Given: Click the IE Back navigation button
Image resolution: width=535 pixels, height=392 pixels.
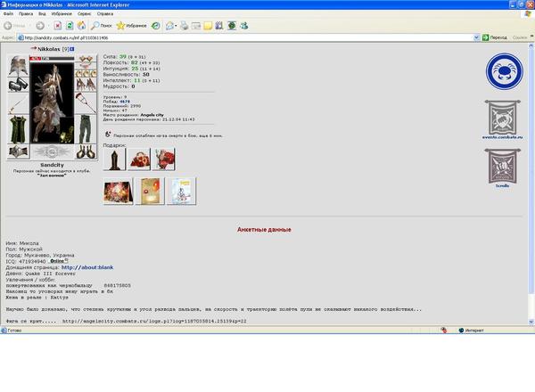Looking at the screenshot, I should pos(14,26).
